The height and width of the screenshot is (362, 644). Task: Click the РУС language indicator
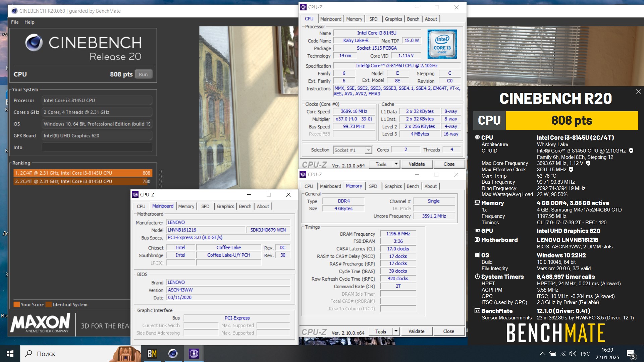pyautogui.click(x=585, y=354)
